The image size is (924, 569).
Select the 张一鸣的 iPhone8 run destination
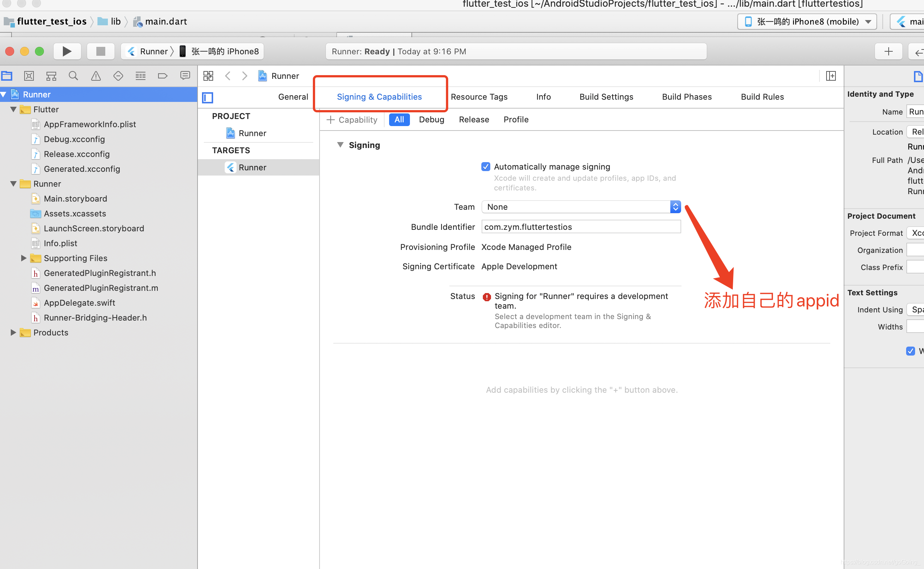tap(219, 51)
